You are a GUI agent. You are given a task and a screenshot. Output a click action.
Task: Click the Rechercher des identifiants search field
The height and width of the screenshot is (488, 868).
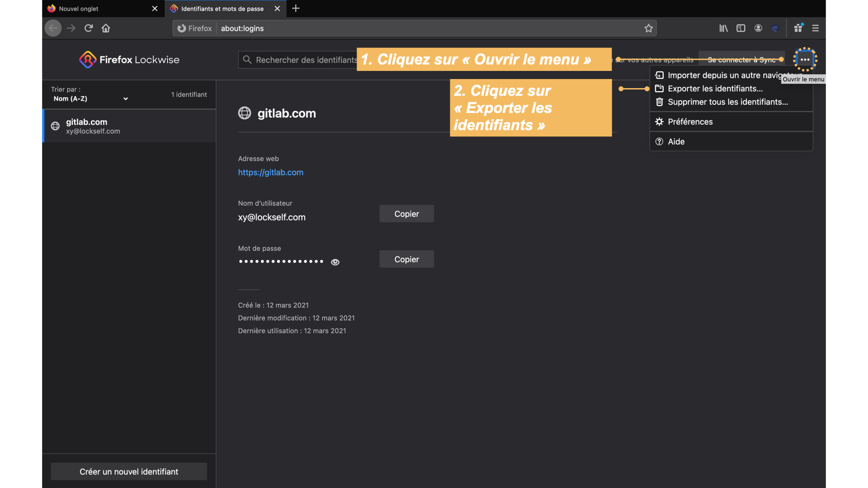(x=297, y=60)
